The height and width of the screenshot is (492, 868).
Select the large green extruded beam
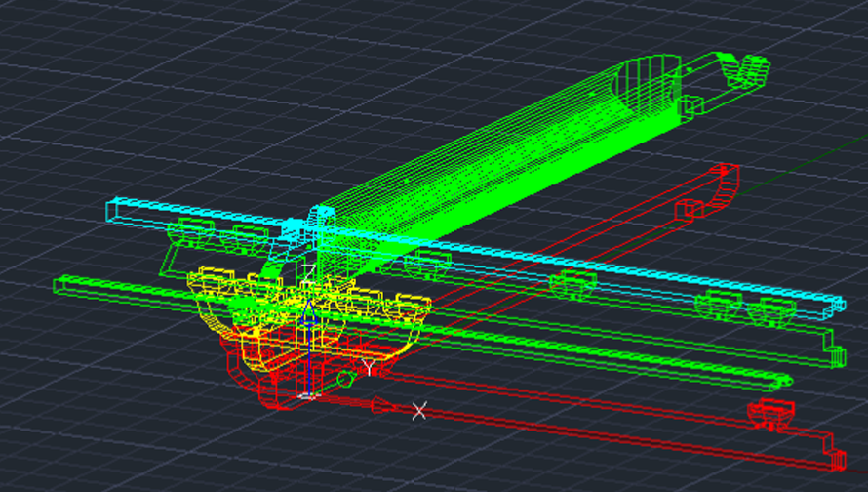(488, 166)
